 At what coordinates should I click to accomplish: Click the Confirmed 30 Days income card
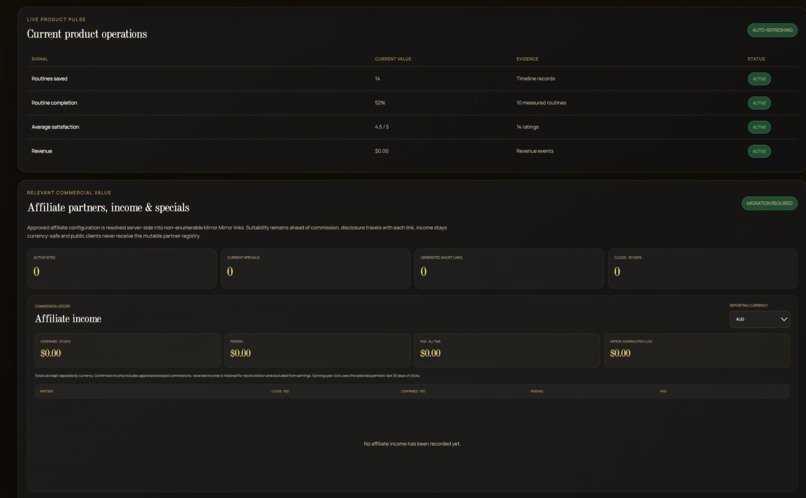point(127,351)
